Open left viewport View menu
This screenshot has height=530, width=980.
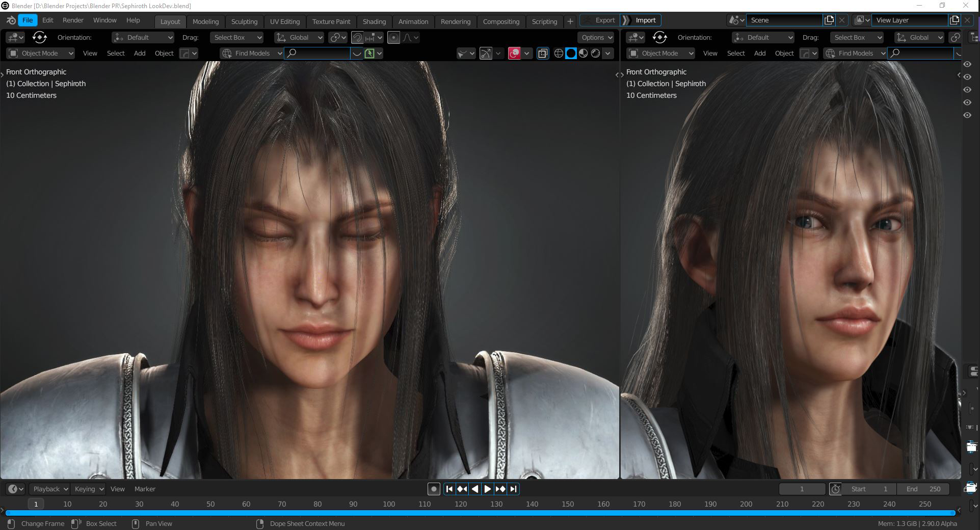click(x=90, y=54)
